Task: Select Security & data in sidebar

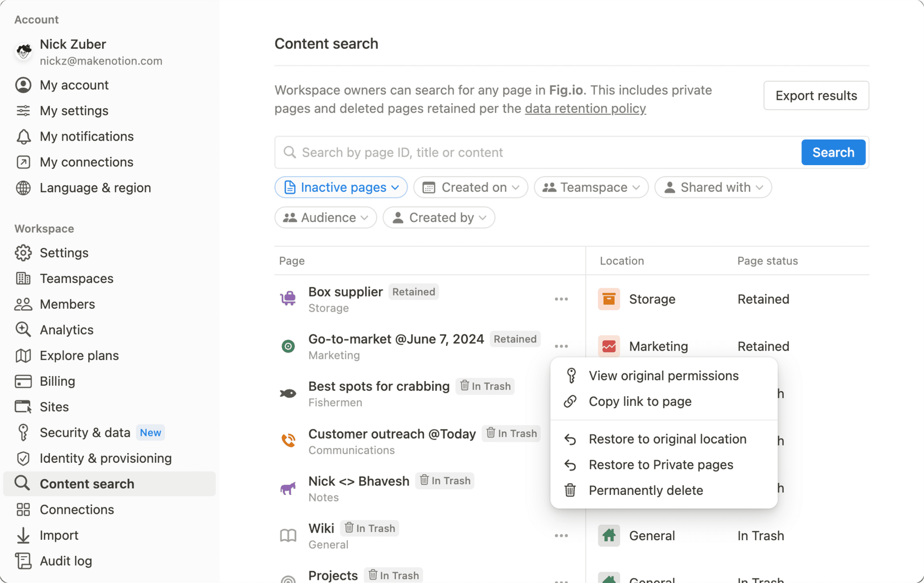Action: [x=85, y=432]
